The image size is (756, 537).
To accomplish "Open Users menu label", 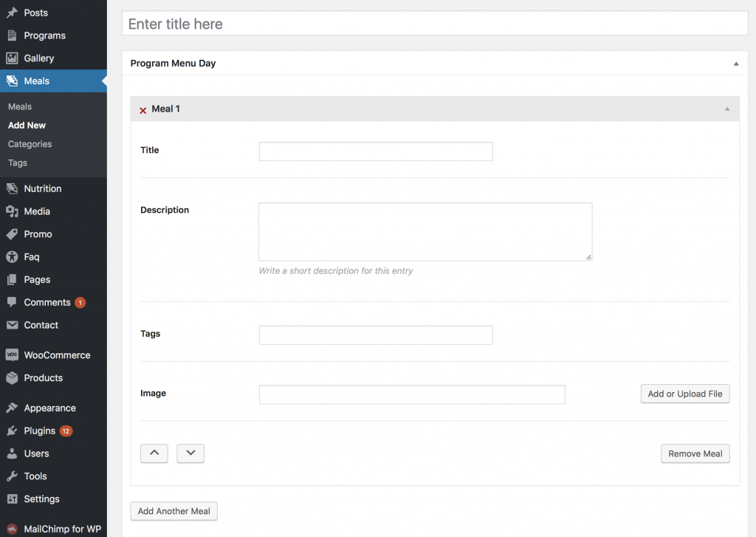I will 37,453.
